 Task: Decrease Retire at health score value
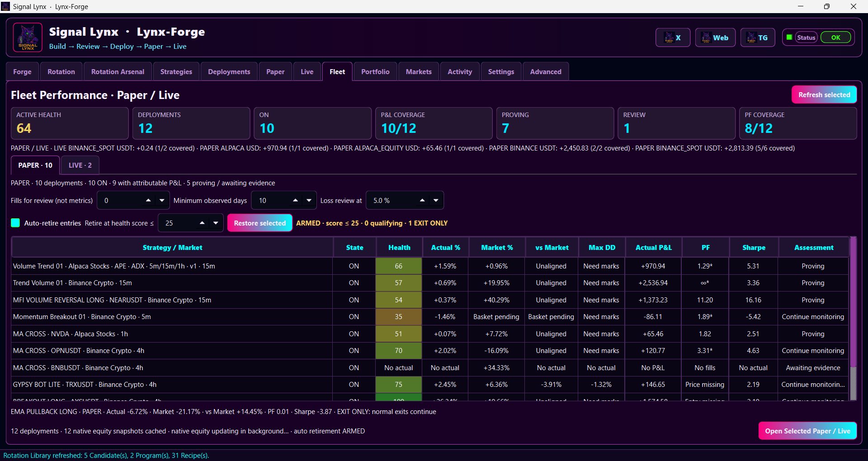(216, 223)
